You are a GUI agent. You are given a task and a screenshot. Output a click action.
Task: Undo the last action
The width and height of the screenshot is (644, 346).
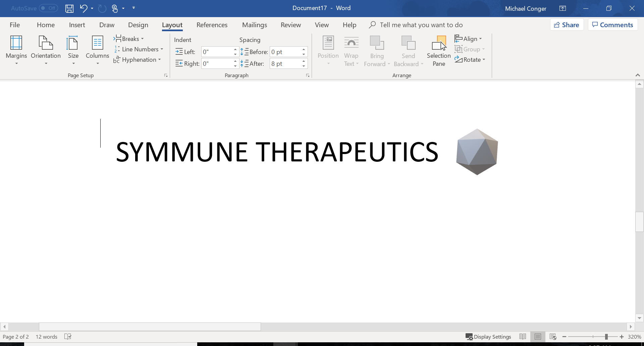pos(84,8)
